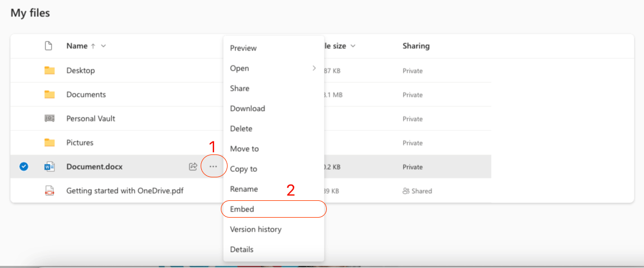Click the share icon on Document.docx row

(193, 167)
